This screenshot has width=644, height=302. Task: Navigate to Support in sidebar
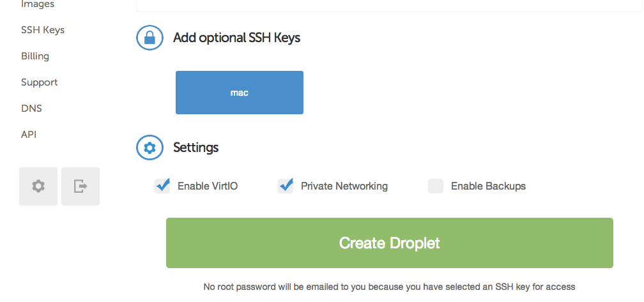click(40, 82)
